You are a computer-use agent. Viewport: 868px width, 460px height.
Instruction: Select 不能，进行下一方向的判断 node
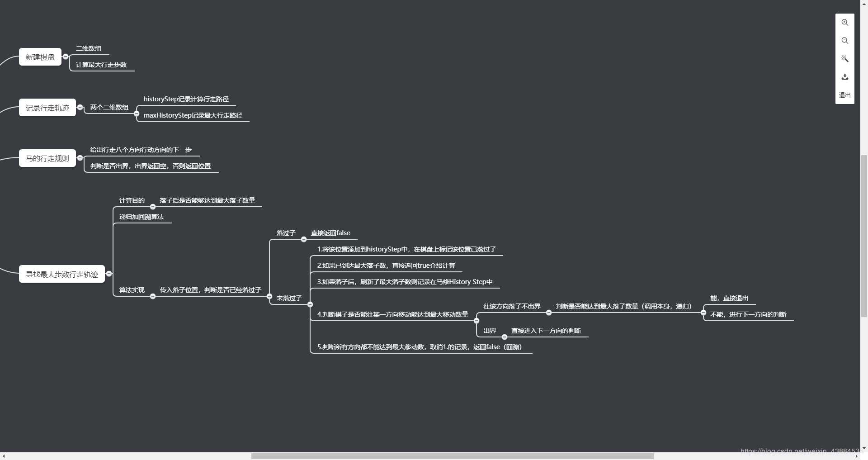(x=748, y=314)
